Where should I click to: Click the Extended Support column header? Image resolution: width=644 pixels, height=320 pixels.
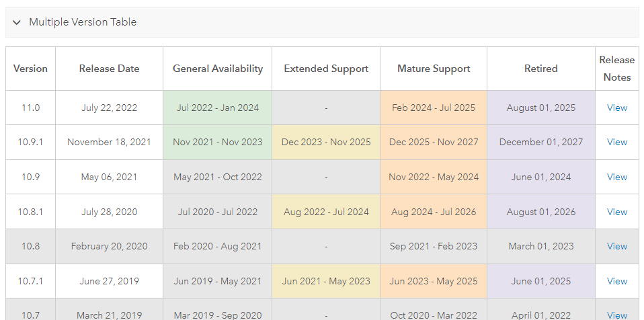[326, 69]
